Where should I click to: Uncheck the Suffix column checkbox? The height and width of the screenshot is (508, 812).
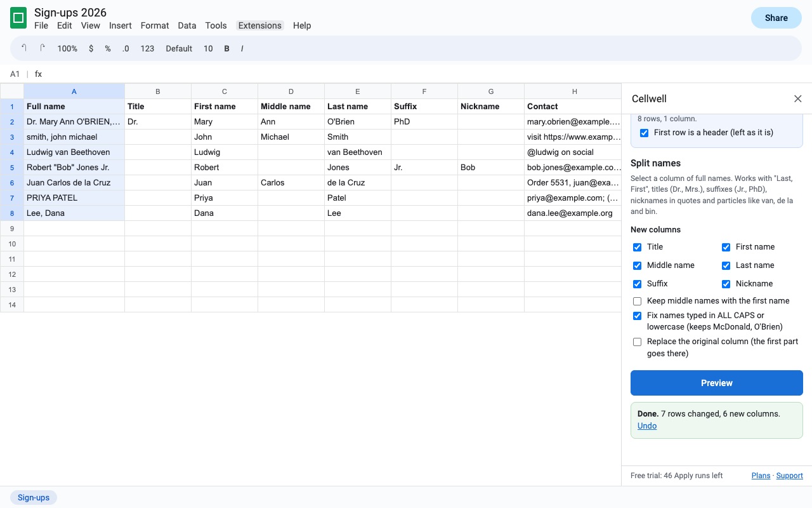pos(637,284)
